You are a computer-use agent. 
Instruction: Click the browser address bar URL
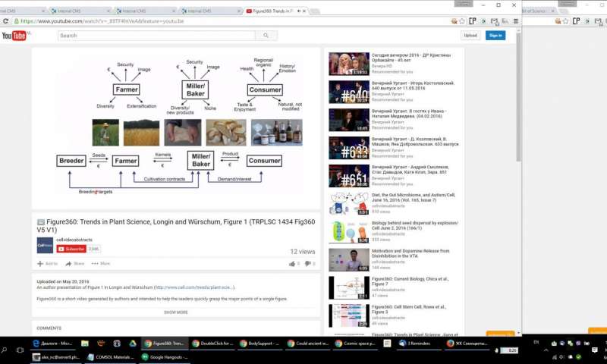point(102,21)
